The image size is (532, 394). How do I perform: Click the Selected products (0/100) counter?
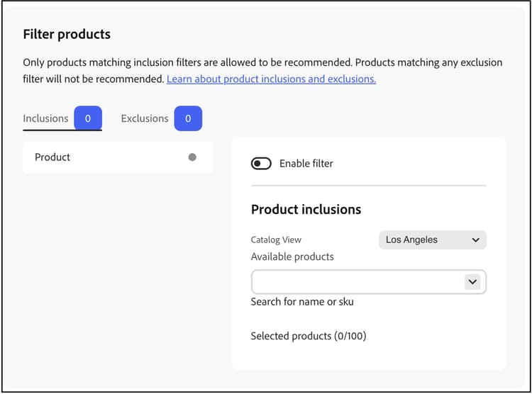coord(309,336)
